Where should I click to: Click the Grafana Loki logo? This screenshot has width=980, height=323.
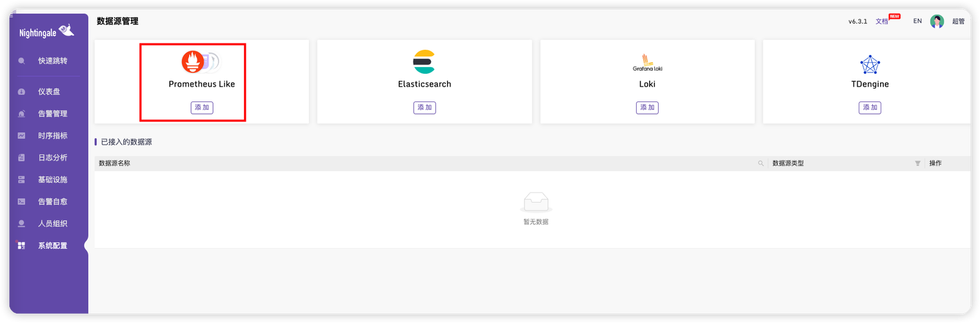click(x=647, y=62)
